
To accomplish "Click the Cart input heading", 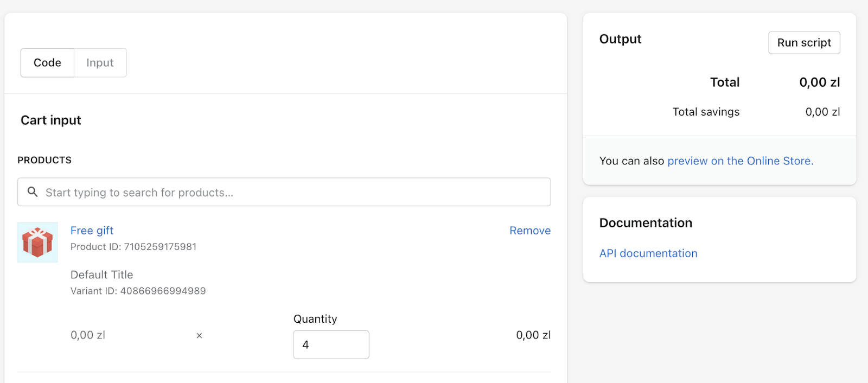I will [51, 120].
